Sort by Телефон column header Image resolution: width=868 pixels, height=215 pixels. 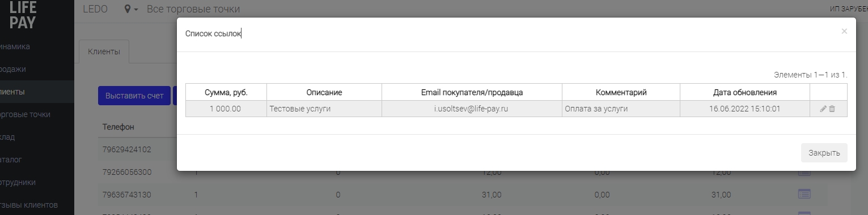point(118,127)
